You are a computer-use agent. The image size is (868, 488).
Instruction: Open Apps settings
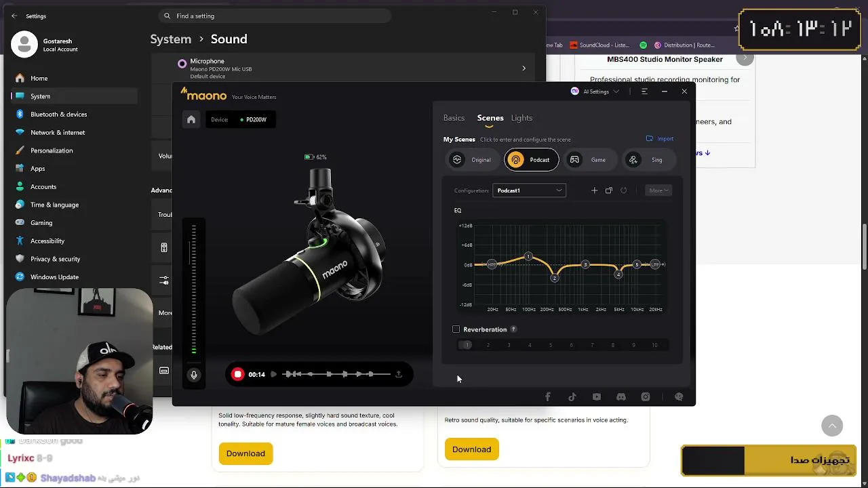75,169
